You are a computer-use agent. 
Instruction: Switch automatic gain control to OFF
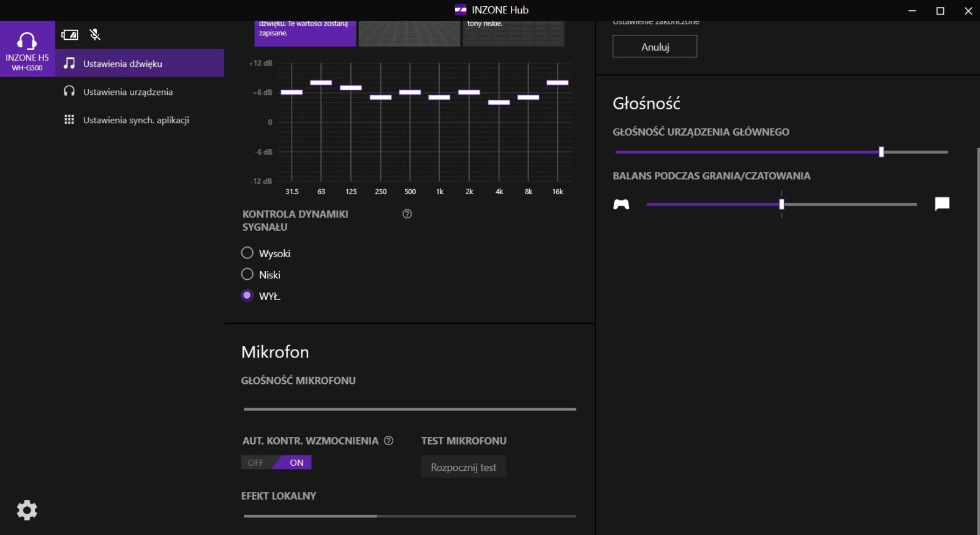[x=256, y=463]
